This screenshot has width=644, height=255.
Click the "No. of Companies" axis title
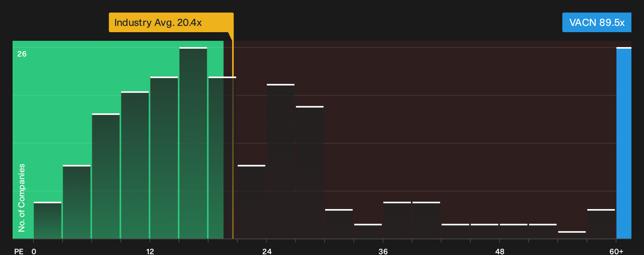[x=22, y=197]
